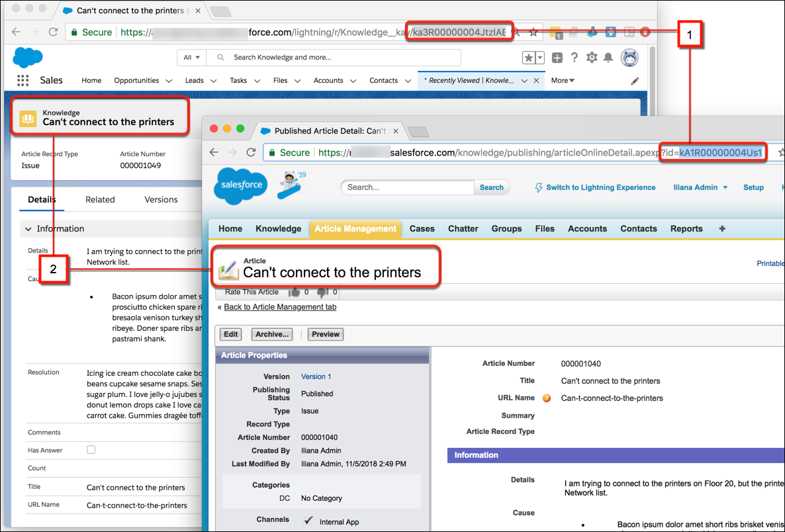Open Setup gear icon in Lightning header
Image resolution: width=785 pixels, height=532 pixels.
pyautogui.click(x=592, y=58)
